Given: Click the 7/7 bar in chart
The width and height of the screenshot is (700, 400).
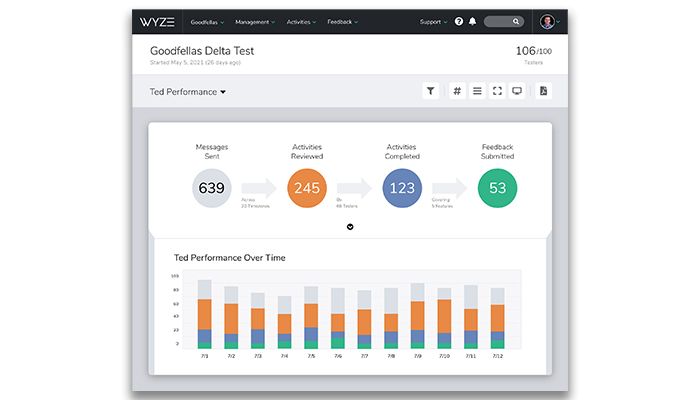Looking at the screenshot, I should pos(364,320).
